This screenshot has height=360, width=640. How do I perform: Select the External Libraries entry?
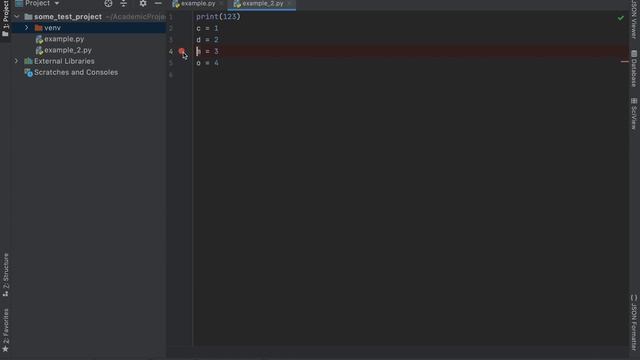(64, 61)
